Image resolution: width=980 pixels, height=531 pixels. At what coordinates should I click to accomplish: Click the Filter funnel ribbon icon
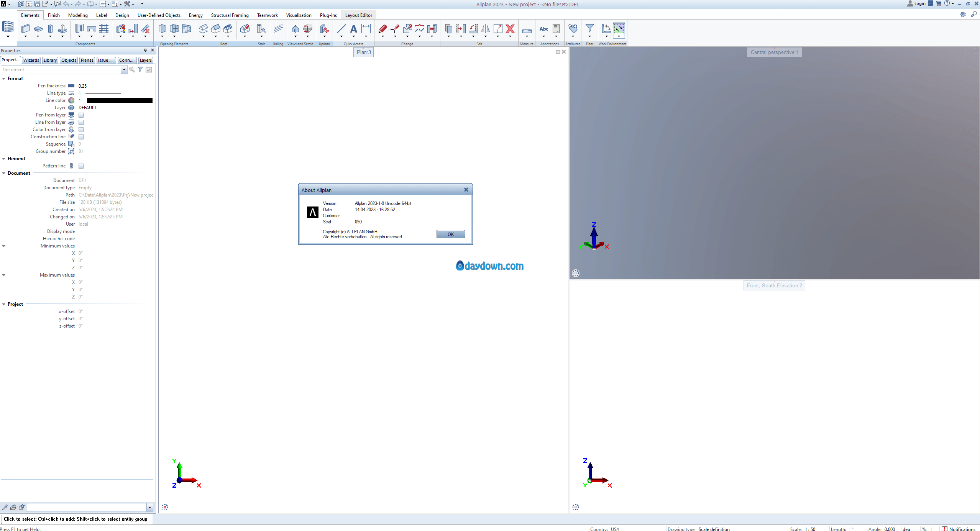[x=589, y=29]
